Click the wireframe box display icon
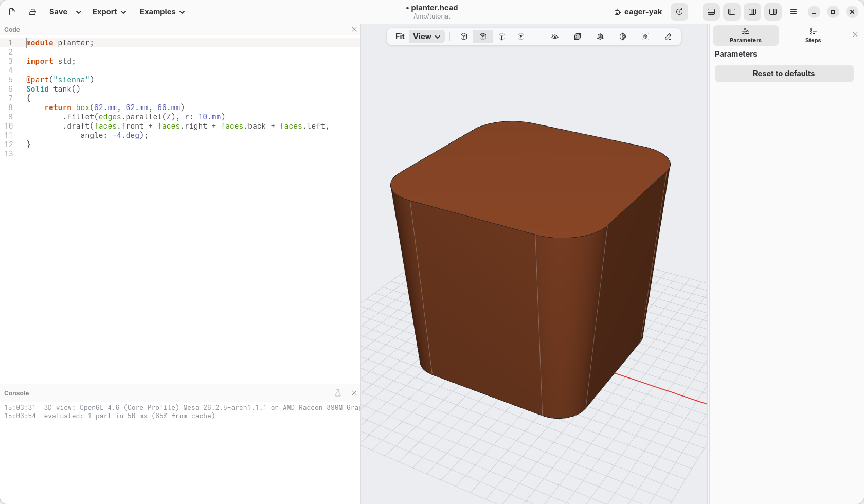The width and height of the screenshot is (864, 504). pos(578,37)
